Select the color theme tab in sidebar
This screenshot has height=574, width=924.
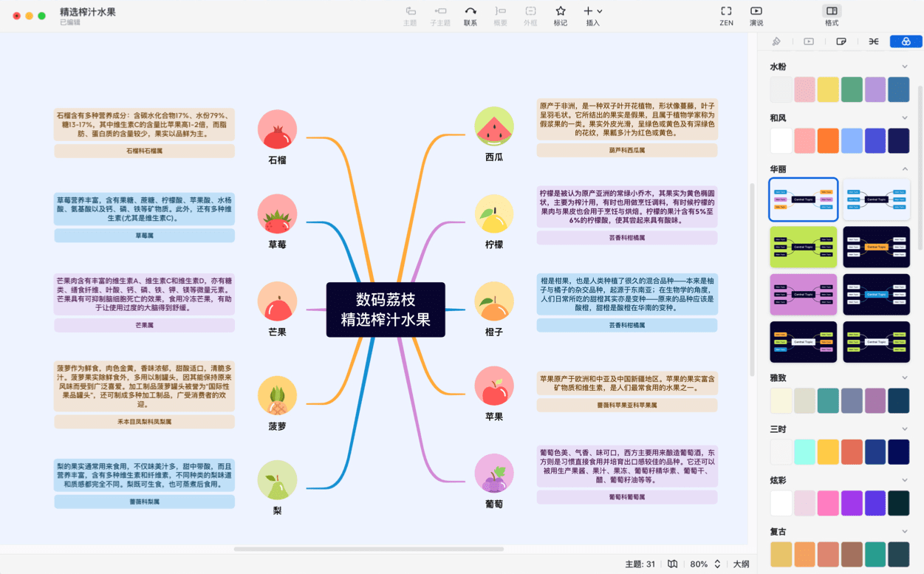tap(906, 42)
